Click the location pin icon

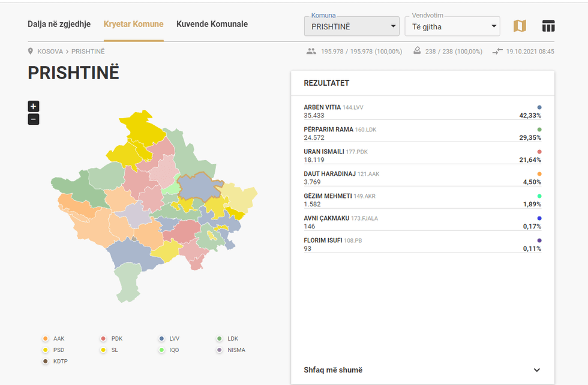(31, 52)
